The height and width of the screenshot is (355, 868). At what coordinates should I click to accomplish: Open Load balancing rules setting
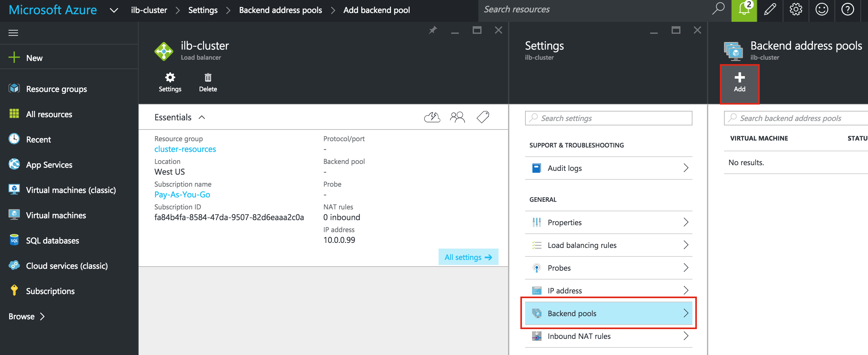coord(608,245)
